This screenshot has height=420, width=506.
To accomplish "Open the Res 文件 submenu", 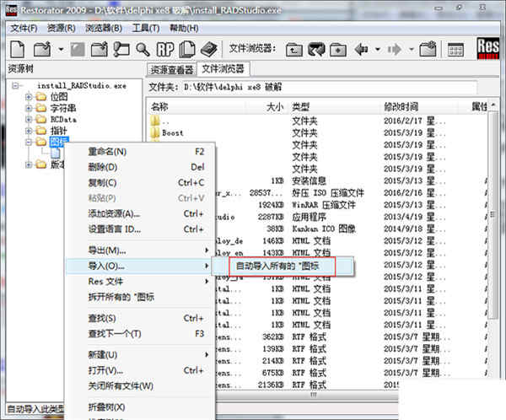I will click(x=140, y=281).
